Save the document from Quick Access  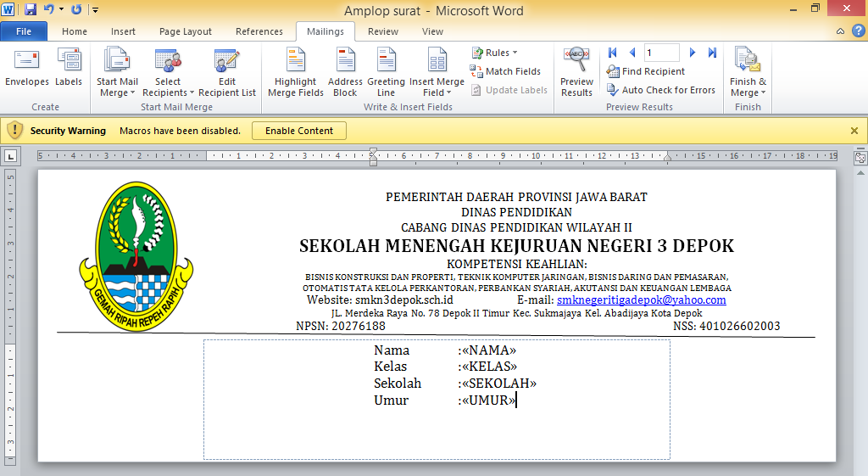coord(31,9)
